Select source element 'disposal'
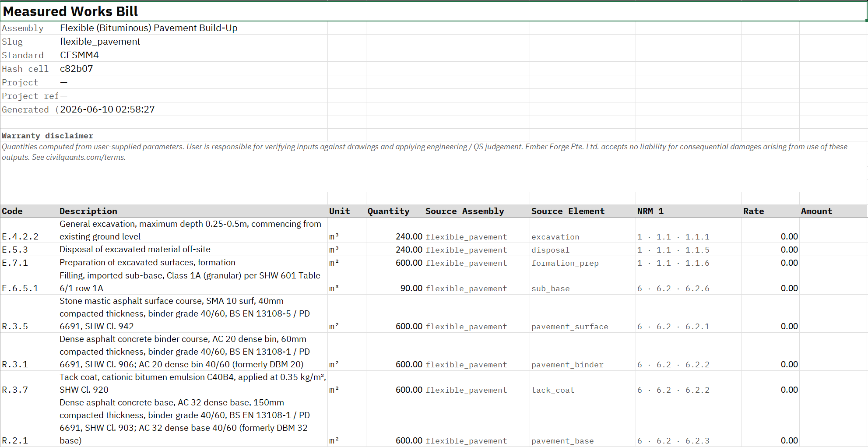This screenshot has width=868, height=447. click(583, 250)
